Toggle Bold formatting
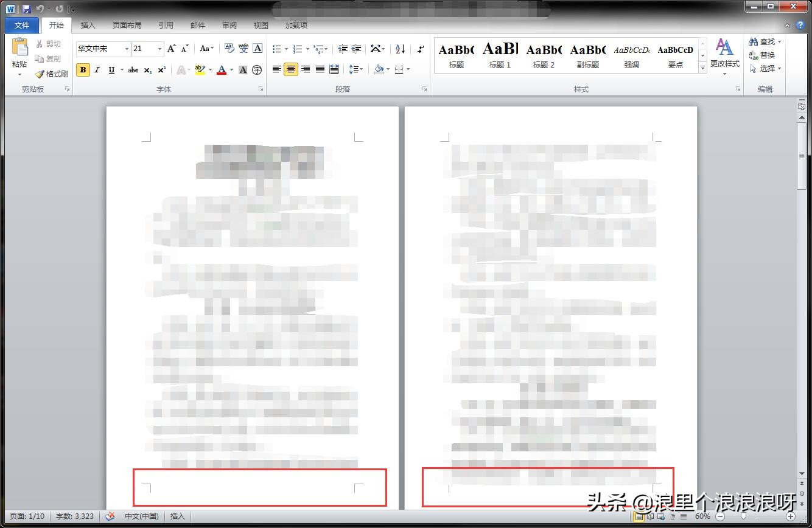812x528 pixels. pyautogui.click(x=83, y=70)
